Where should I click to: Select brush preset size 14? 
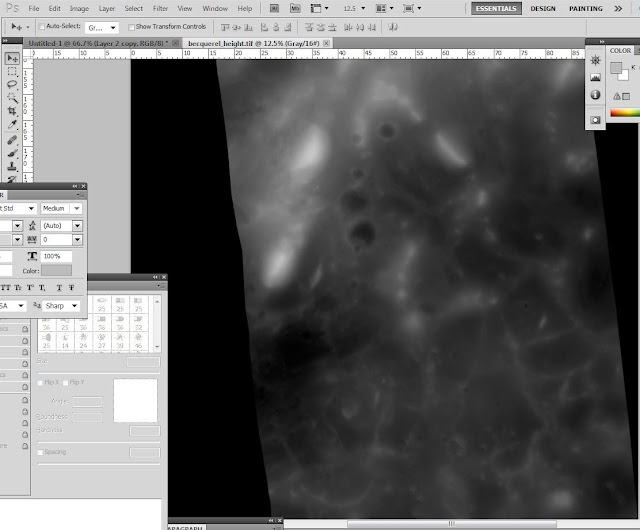(x=65, y=341)
